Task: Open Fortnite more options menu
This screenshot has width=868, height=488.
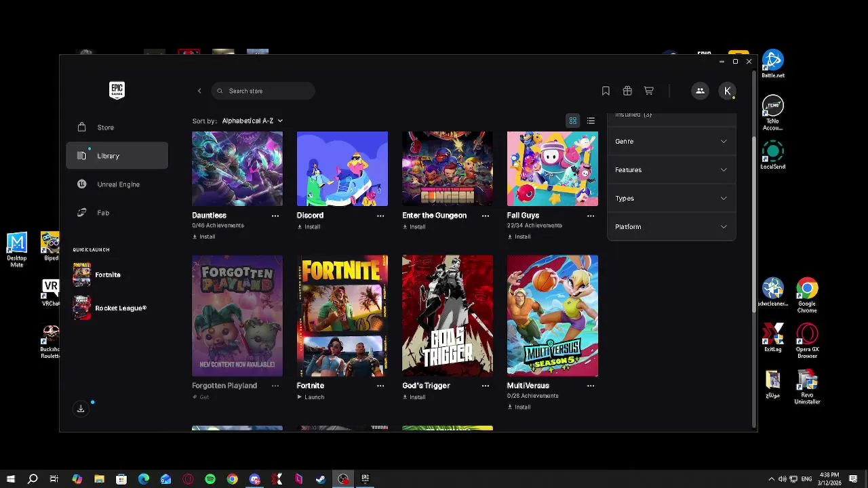Action: 380,386
